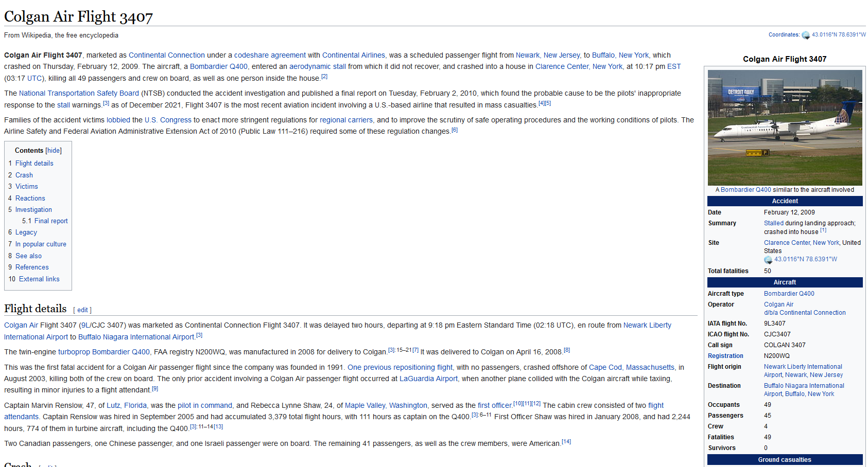Click 'N200WQ' registration value in infobox
This screenshot has width=868, height=467.
pyautogui.click(x=776, y=356)
